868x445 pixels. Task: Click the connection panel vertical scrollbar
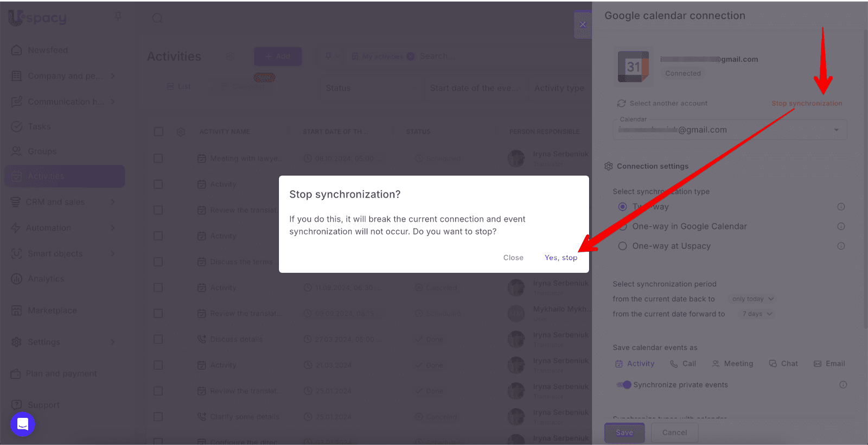865,179
